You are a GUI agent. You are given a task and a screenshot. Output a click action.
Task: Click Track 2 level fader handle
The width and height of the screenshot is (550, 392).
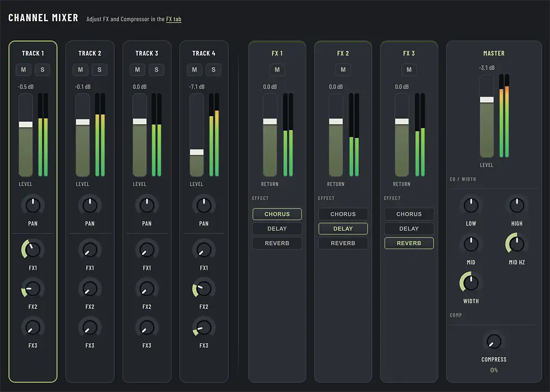83,122
